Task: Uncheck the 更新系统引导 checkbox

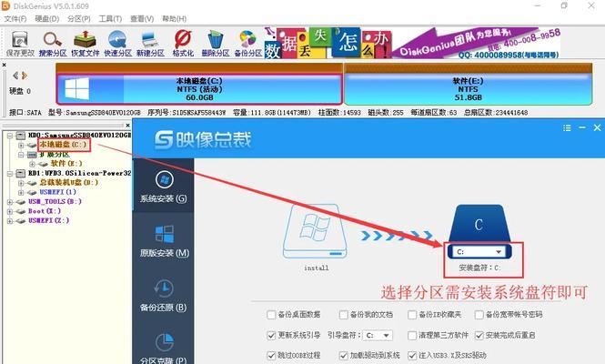Action: coord(271,335)
